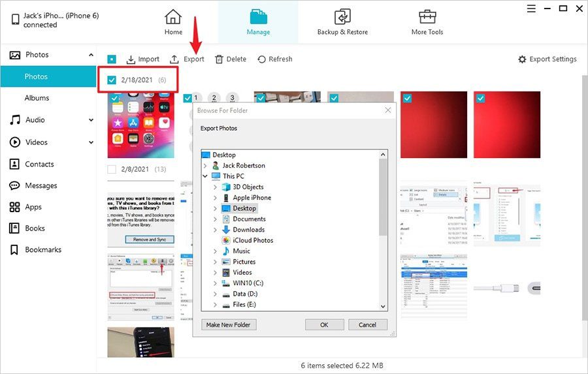Select the WIN10 (C:) drive icon

click(226, 283)
